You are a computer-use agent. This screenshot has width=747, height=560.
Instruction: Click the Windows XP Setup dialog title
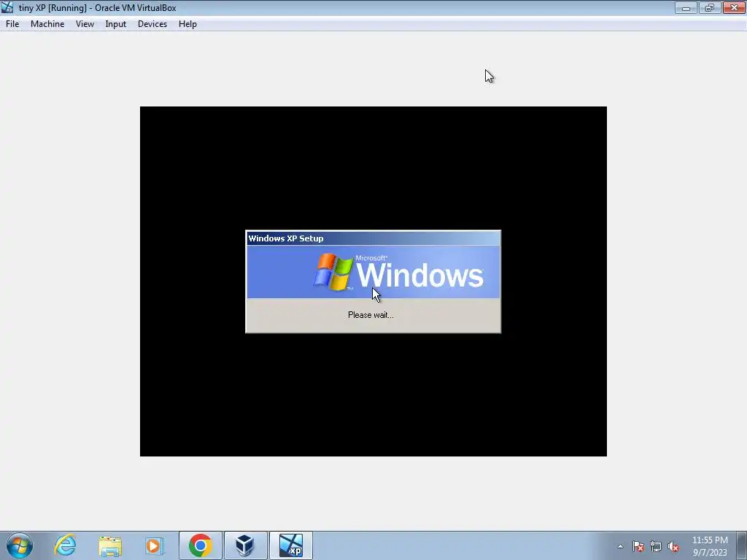pyautogui.click(x=286, y=238)
